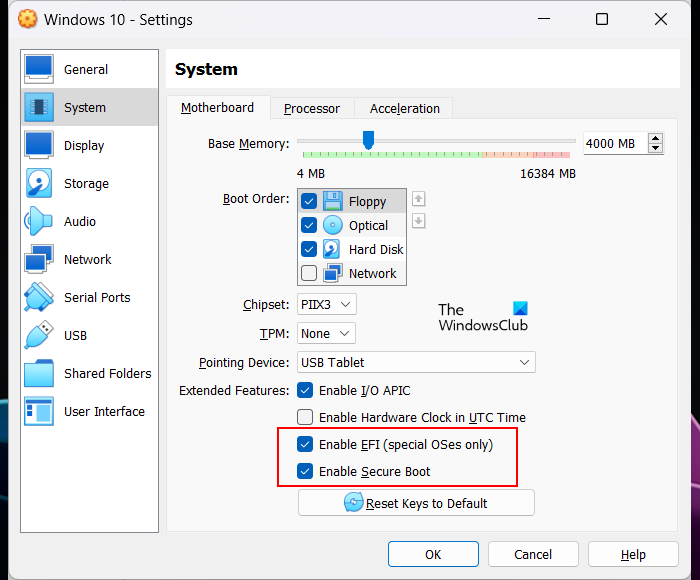Screen dimensions: 700x580
Task: Switch to the Processor tab
Action: pyautogui.click(x=312, y=108)
